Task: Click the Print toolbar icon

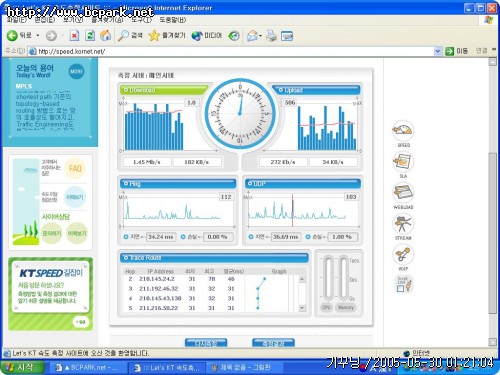Action: click(x=271, y=36)
